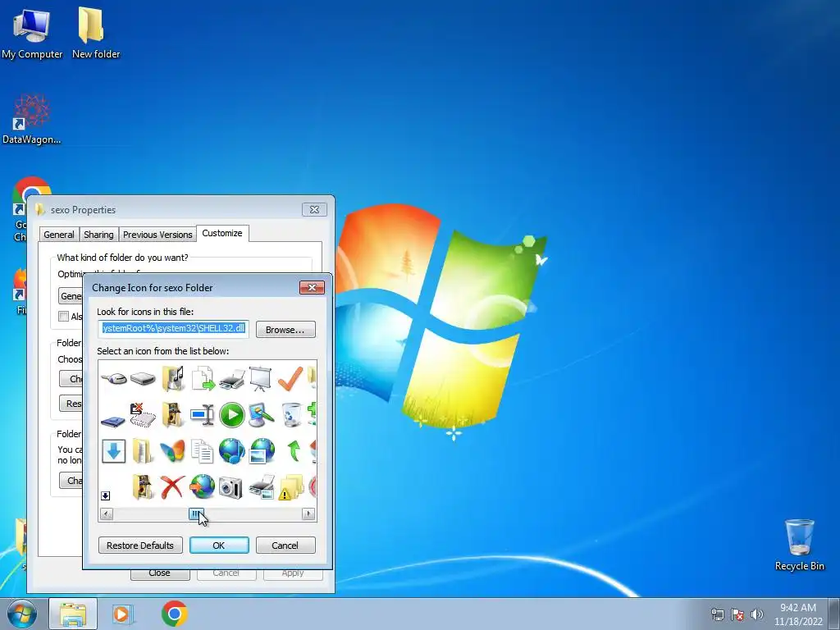
Task: Pick the plain printer icon in top row
Action: (x=232, y=379)
